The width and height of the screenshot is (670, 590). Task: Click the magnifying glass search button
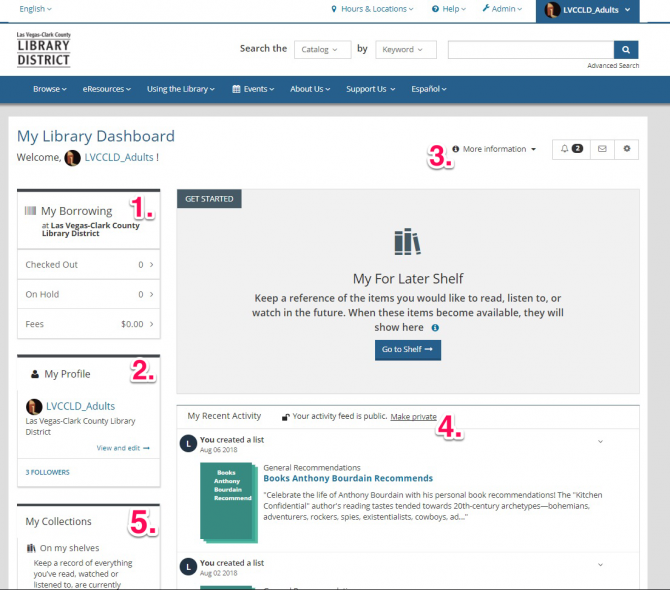coord(626,50)
